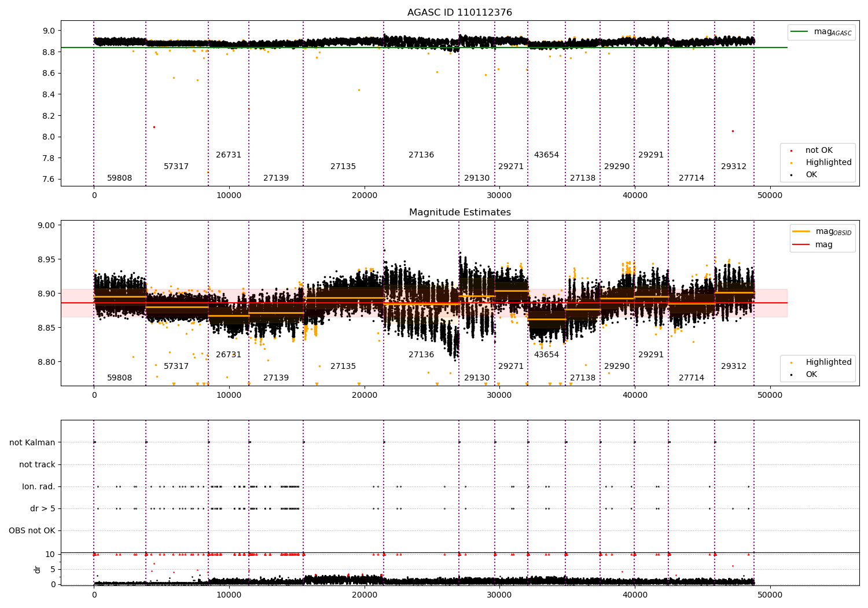Viewport: 868px width, 608px height.
Task: Select the 'Ion. rad.' axis label
Action: click(x=39, y=486)
